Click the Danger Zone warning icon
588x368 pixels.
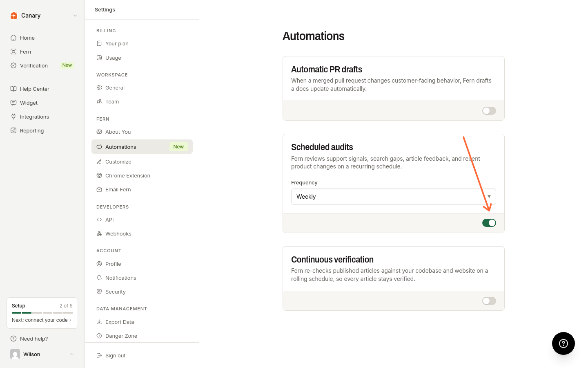[x=99, y=336]
